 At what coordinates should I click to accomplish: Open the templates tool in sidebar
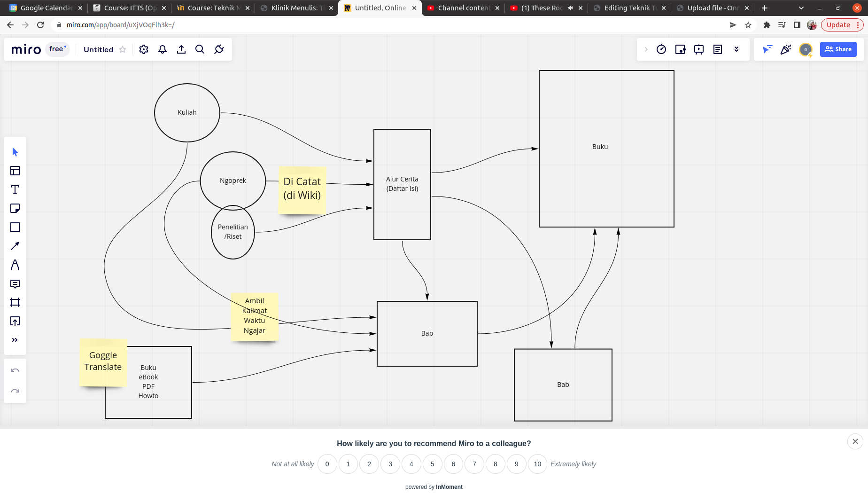coord(15,171)
